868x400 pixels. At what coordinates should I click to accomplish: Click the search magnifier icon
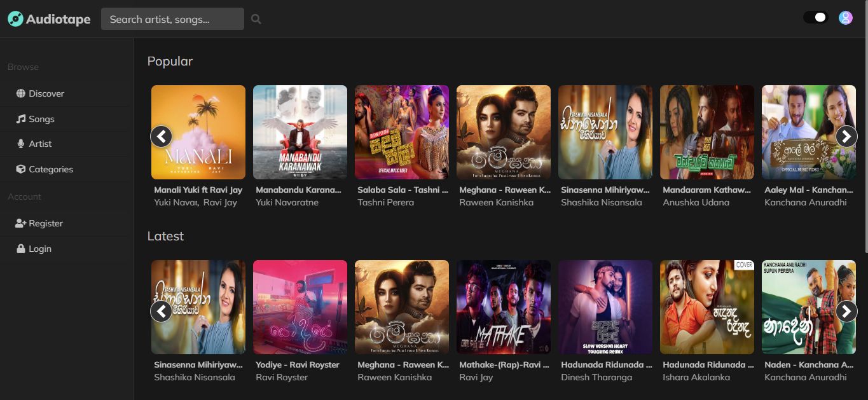click(x=256, y=19)
